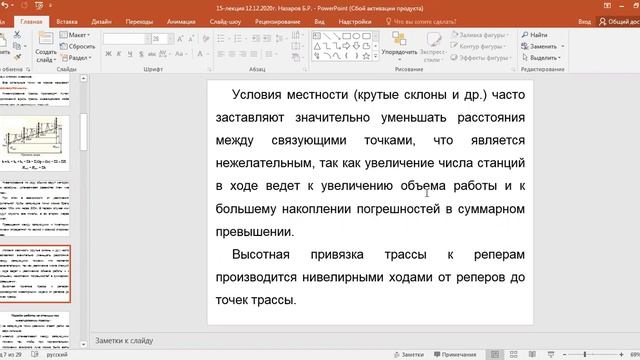
Task: Select the diagram slide thumbnail
Action: pos(34,142)
